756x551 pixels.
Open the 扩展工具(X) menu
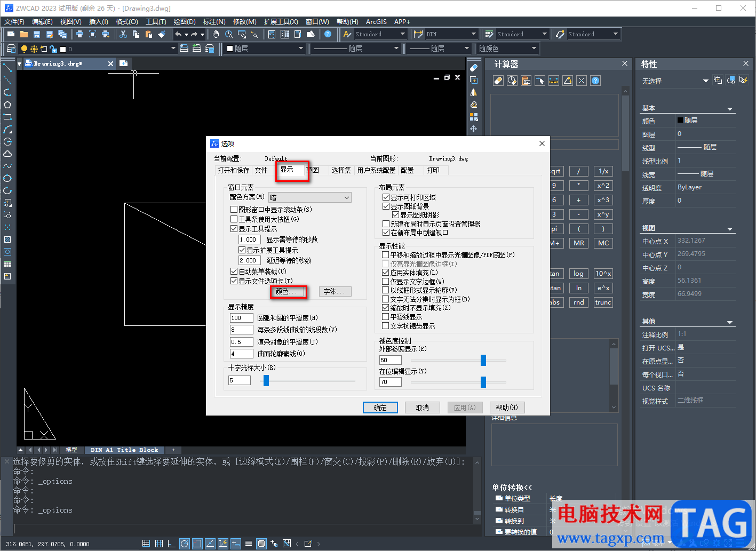tap(281, 22)
